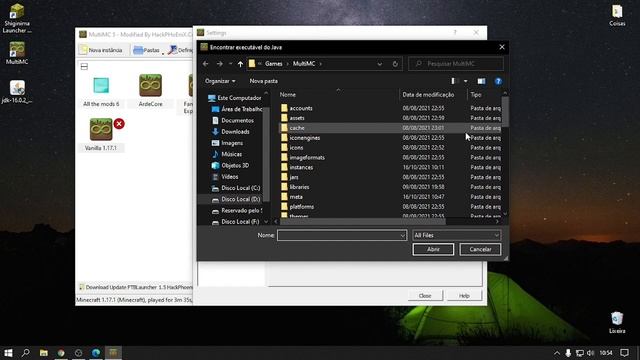Select the libraries folder
The image size is (640, 360).
390,187
